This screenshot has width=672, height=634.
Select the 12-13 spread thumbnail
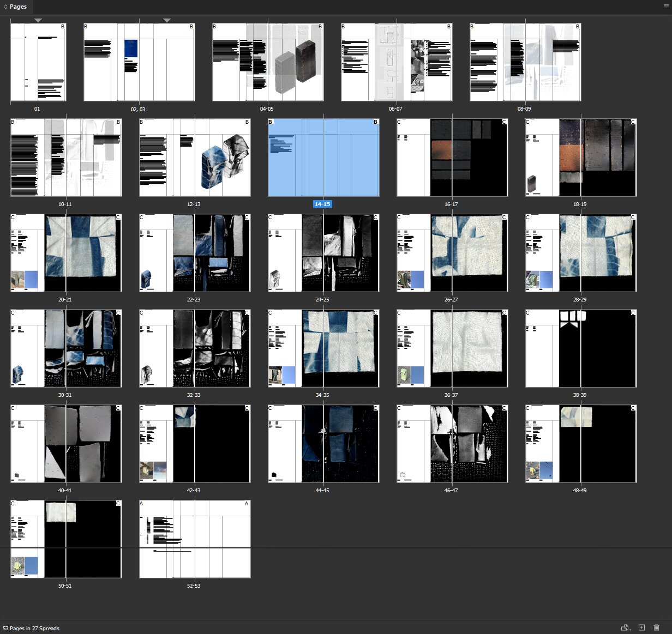[195, 158]
